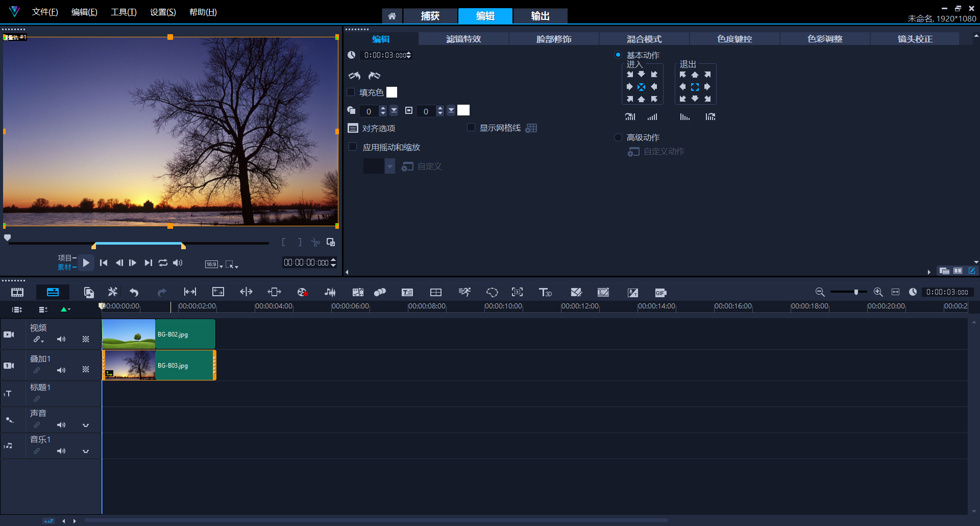This screenshot has width=980, height=526.
Task: Step to the previous frame
Action: point(119,263)
